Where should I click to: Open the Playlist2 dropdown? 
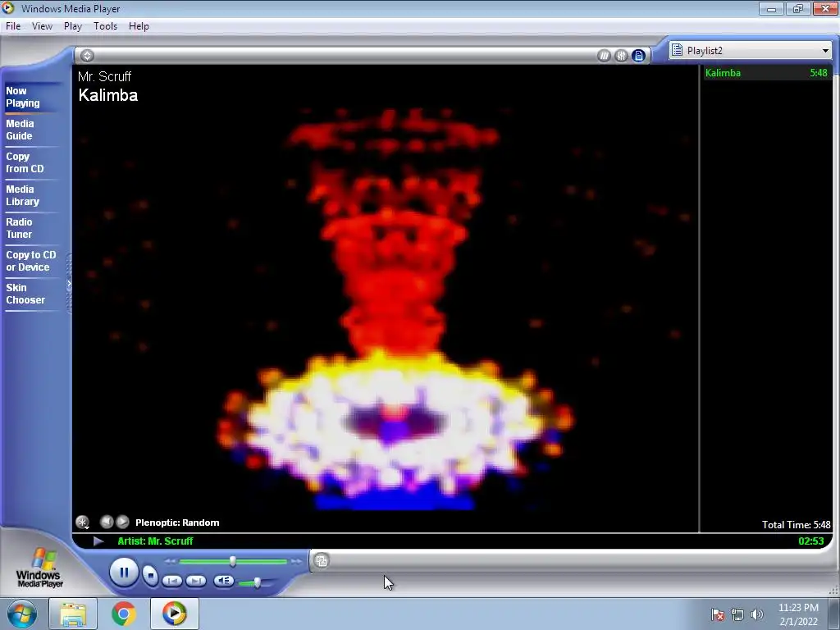point(751,50)
